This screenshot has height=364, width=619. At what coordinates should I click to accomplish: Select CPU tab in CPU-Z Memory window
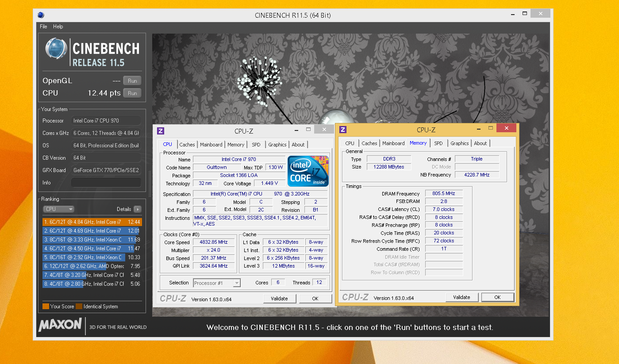(x=350, y=143)
